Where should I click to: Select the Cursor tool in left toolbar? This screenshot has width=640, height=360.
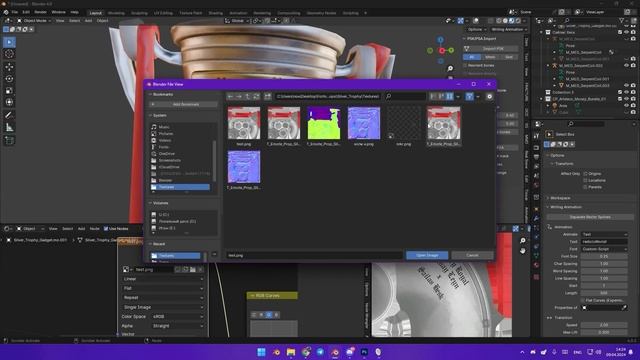pos(9,54)
